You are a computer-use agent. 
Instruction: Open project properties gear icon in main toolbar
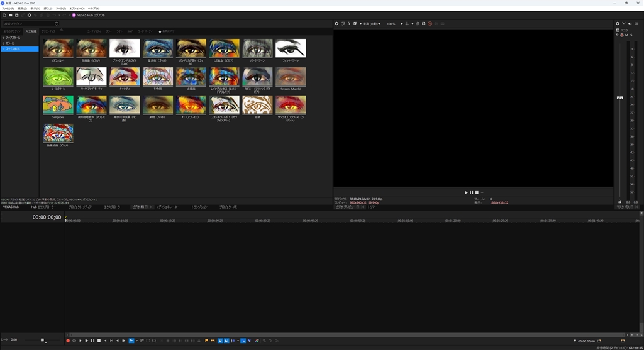click(29, 15)
